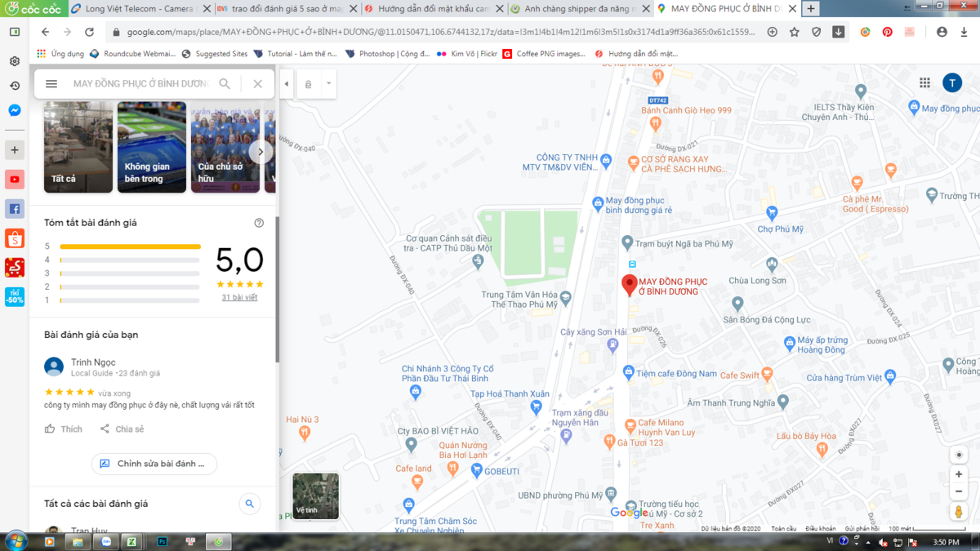Click Chỉnh sửa bài đánh giá button
The width and height of the screenshot is (980, 551).
coord(154,464)
